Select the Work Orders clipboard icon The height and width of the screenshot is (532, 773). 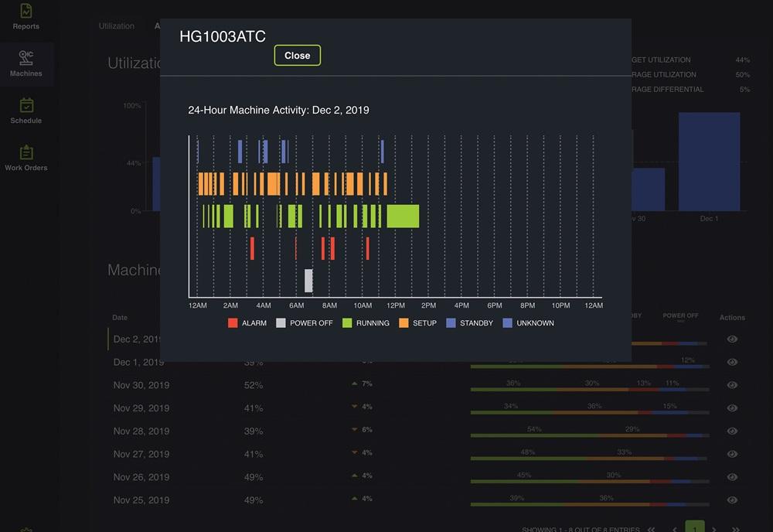click(x=26, y=157)
